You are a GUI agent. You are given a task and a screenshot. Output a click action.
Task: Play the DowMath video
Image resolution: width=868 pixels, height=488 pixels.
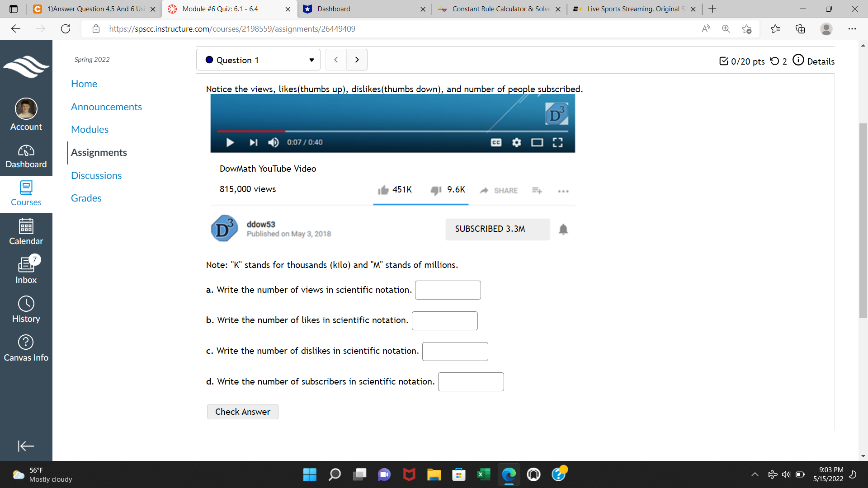[230, 142]
